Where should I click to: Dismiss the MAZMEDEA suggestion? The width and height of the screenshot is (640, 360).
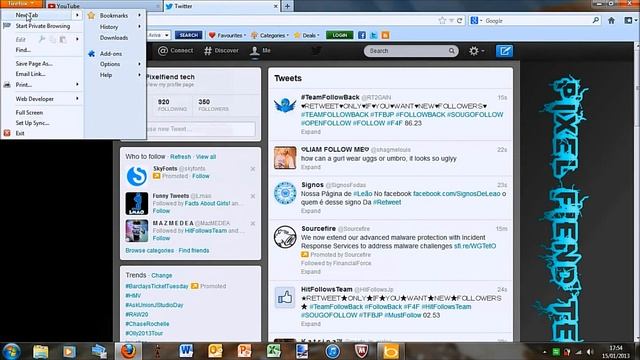[253, 224]
